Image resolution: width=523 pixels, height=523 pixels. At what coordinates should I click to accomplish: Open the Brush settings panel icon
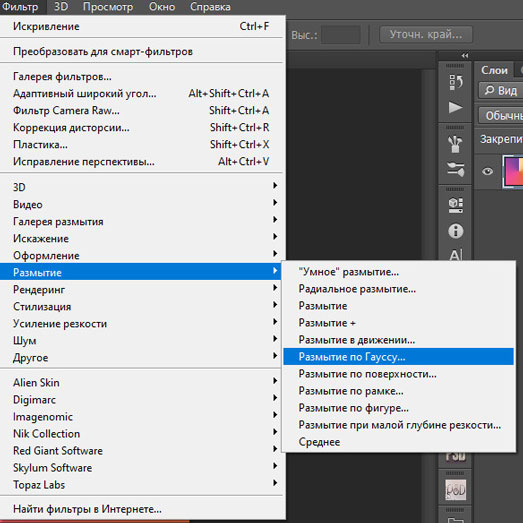pyautogui.click(x=456, y=169)
